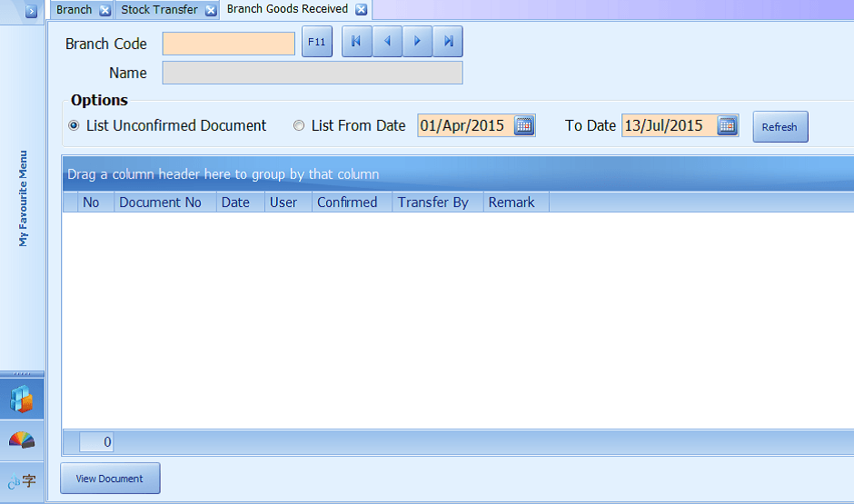Sort by Confirmed column header
The height and width of the screenshot is (504, 854).
pos(352,202)
